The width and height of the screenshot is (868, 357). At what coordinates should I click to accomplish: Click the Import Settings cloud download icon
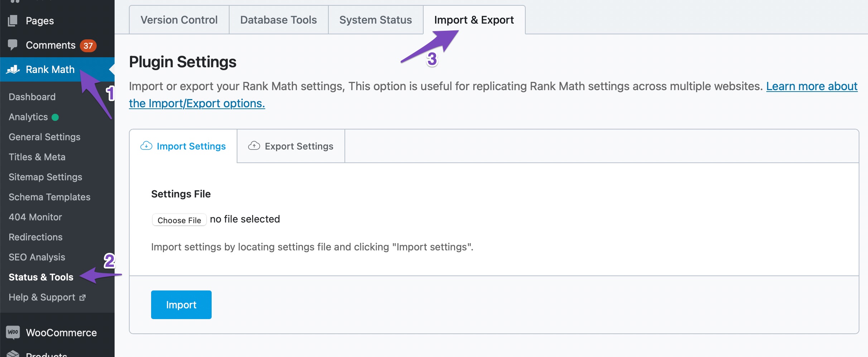point(146,146)
